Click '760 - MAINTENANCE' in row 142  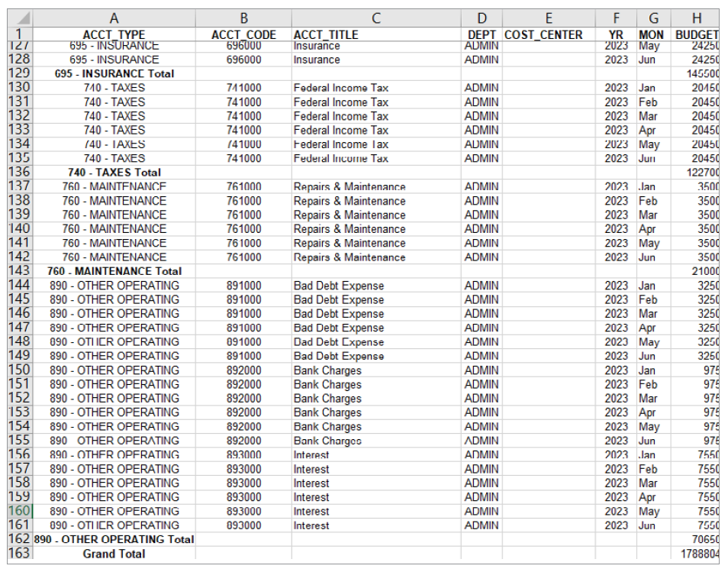pos(114,257)
